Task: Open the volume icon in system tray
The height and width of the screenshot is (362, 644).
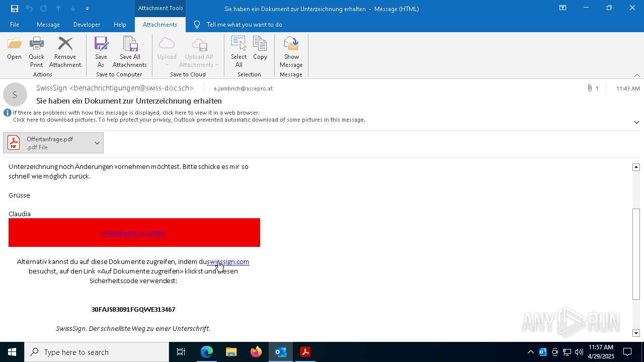Action: coord(579,352)
